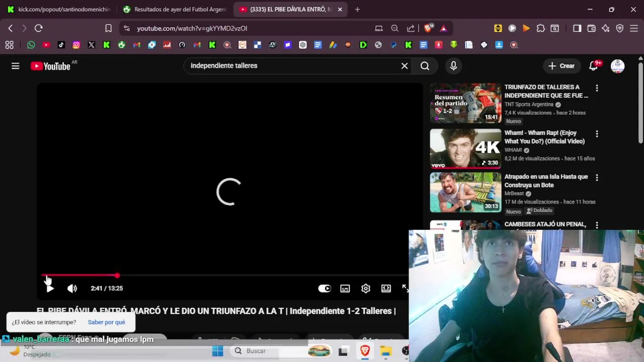Open the MrBeast channel name

514,194
